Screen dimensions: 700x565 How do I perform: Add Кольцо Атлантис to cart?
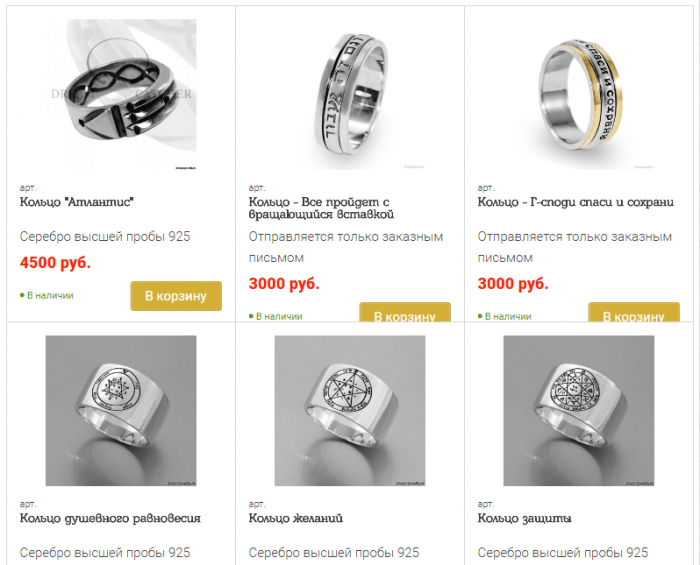(x=176, y=296)
